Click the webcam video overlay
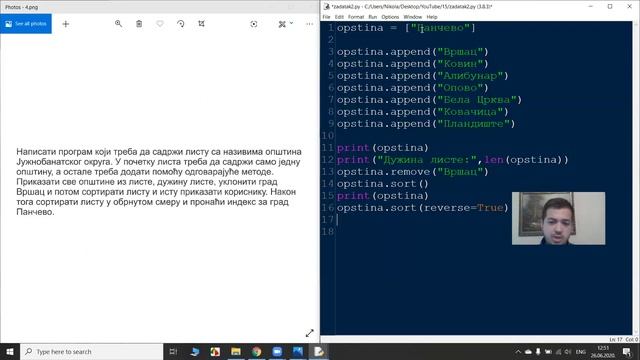The width and height of the screenshot is (640, 360). (558, 218)
